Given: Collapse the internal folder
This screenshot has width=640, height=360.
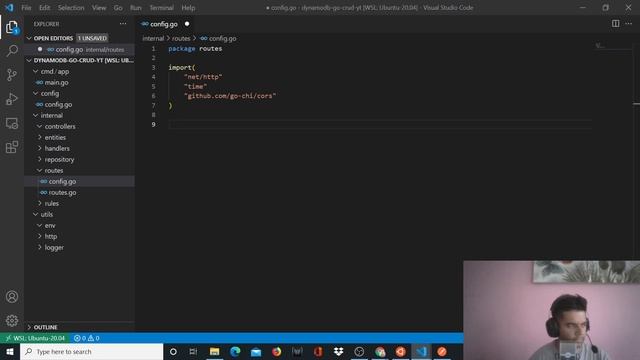Looking at the screenshot, I should click(x=36, y=115).
